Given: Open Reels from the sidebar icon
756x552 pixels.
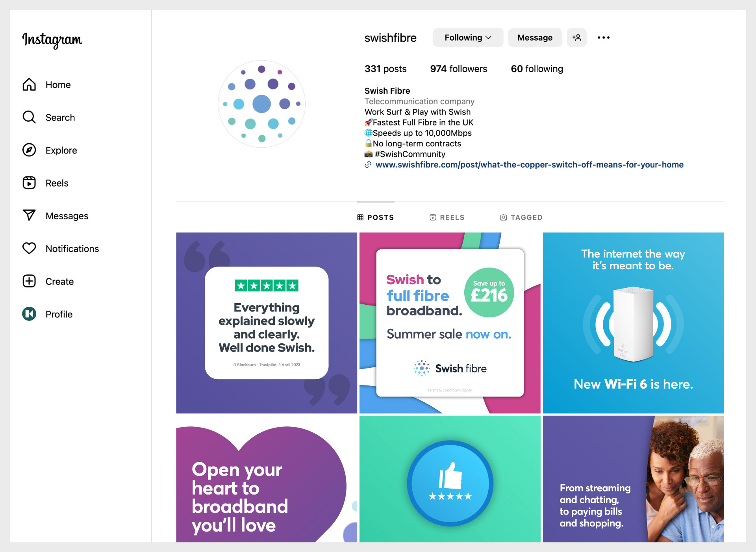Looking at the screenshot, I should tap(29, 183).
